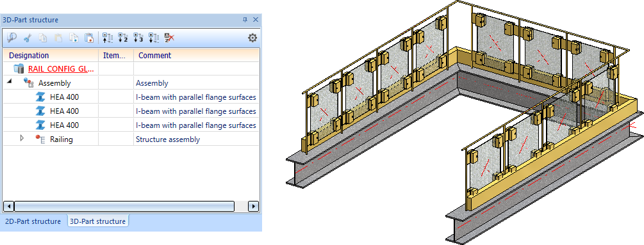Click the plain clipboard Paste icon
This screenshot has height=245, width=644.
(x=58, y=38)
